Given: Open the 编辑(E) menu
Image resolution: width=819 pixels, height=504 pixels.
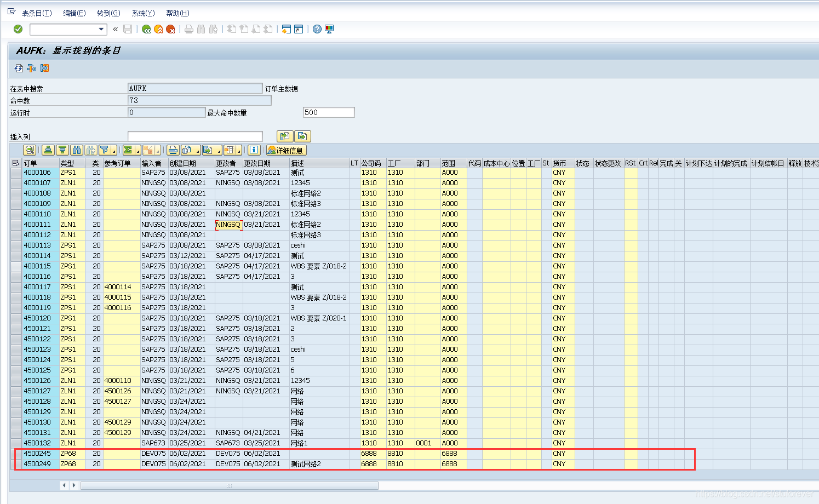Looking at the screenshot, I should (x=75, y=13).
